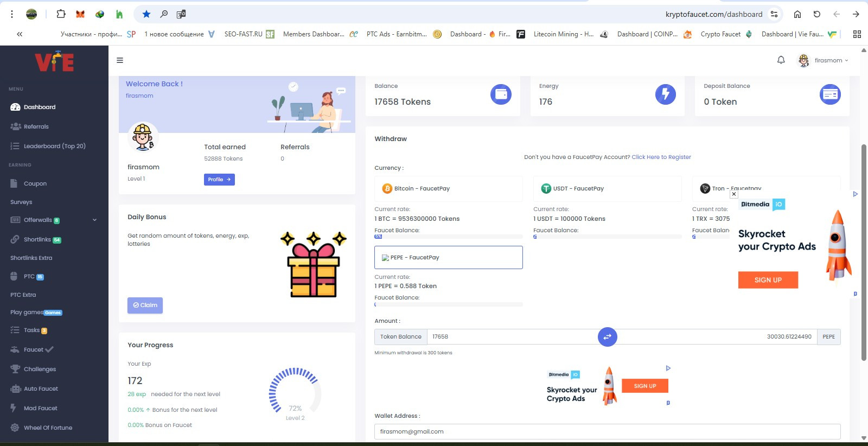This screenshot has width=868, height=446.
Task: Click the Referrals people icon
Action: tap(15, 126)
